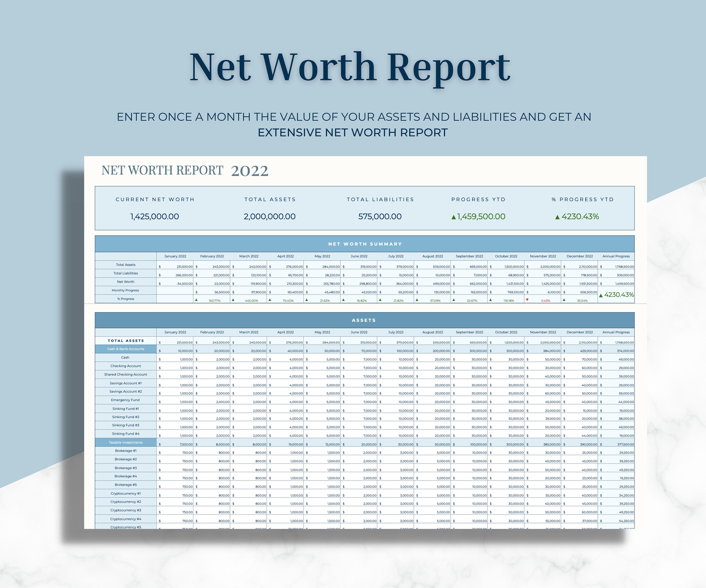Select the NET WORTH SUMMARY header bar
706x588 pixels.
[365, 244]
